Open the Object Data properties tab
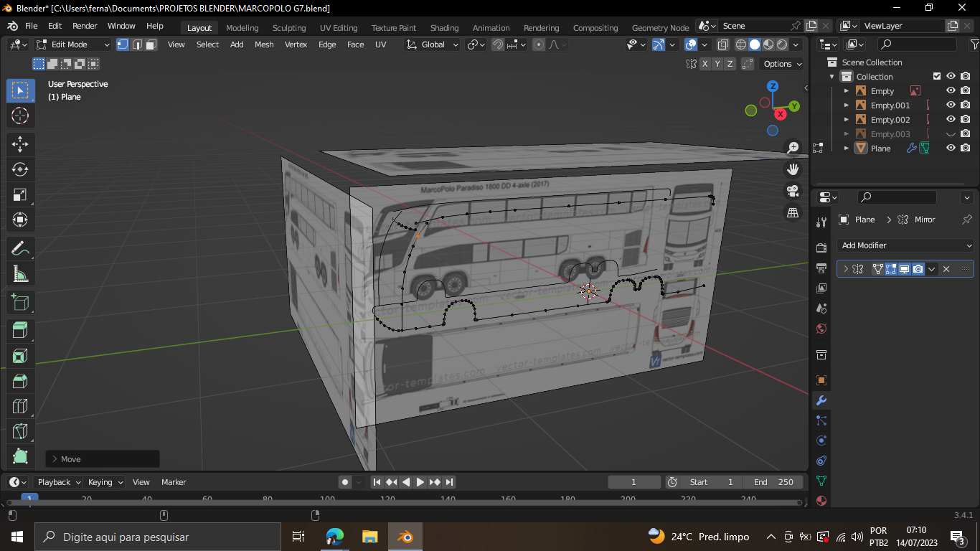 (821, 481)
